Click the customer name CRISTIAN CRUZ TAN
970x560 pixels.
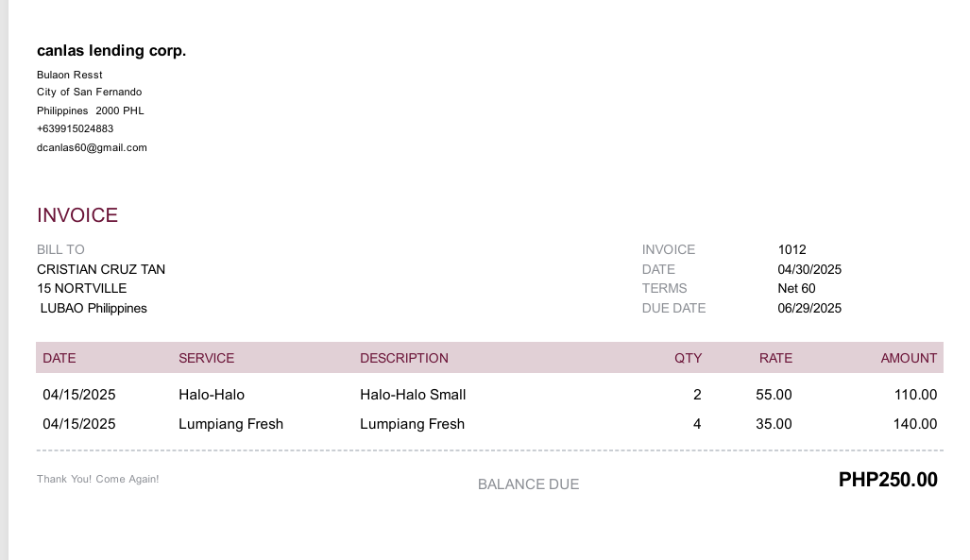click(x=101, y=269)
